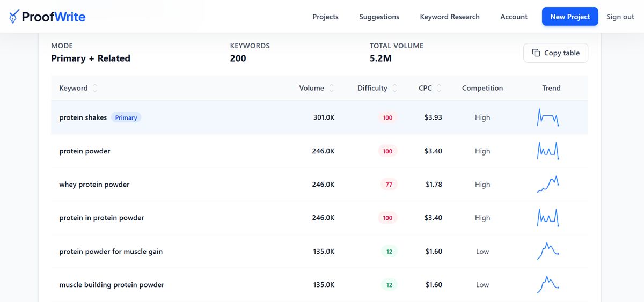Click difficulty badge 12 for protein powder for muscle gain
The image size is (644, 302).
click(x=389, y=251)
